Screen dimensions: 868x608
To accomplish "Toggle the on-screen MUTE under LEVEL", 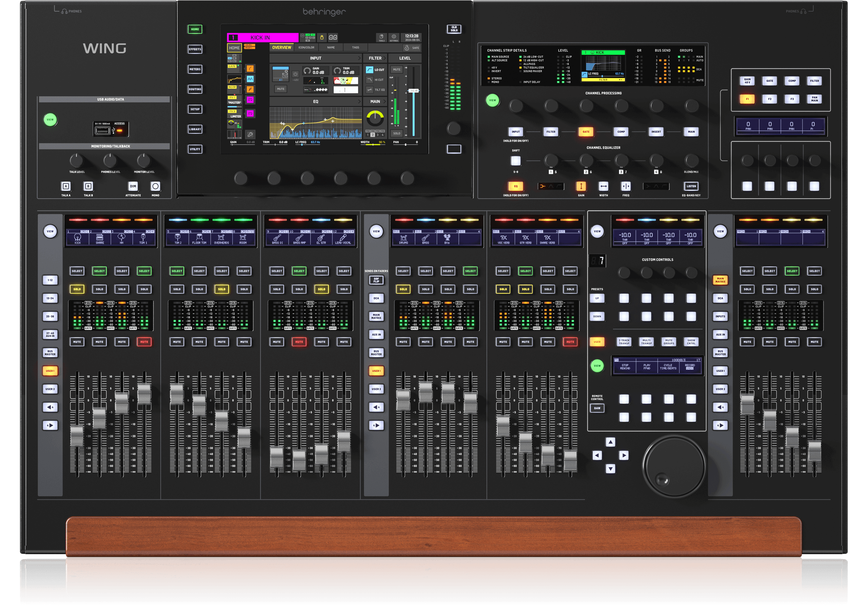I will tap(397, 70).
